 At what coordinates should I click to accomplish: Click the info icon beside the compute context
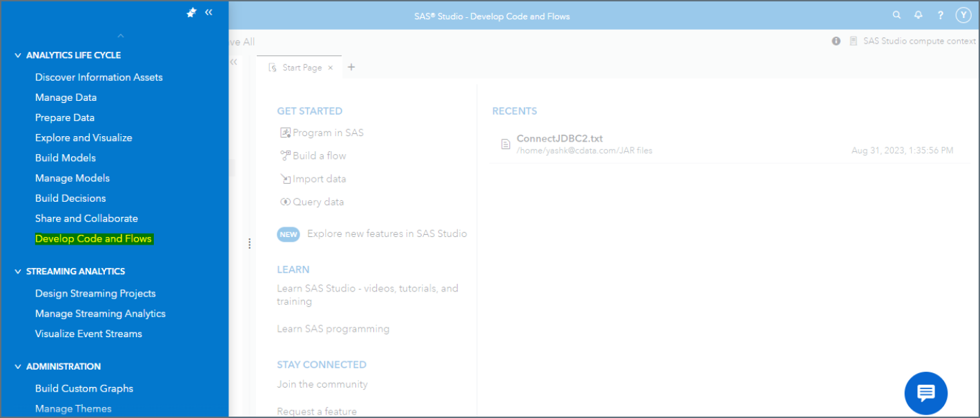[836, 41]
